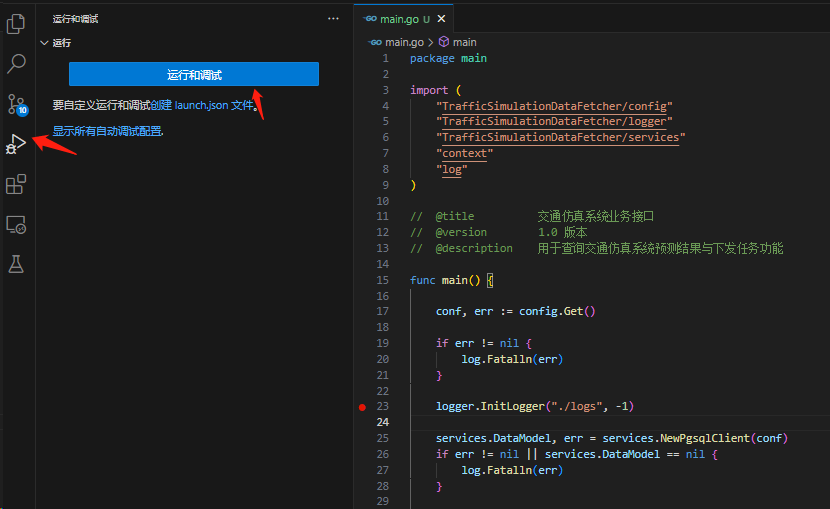The width and height of the screenshot is (830, 509).
Task: Click the blue 运行和调试 button
Action: [194, 75]
